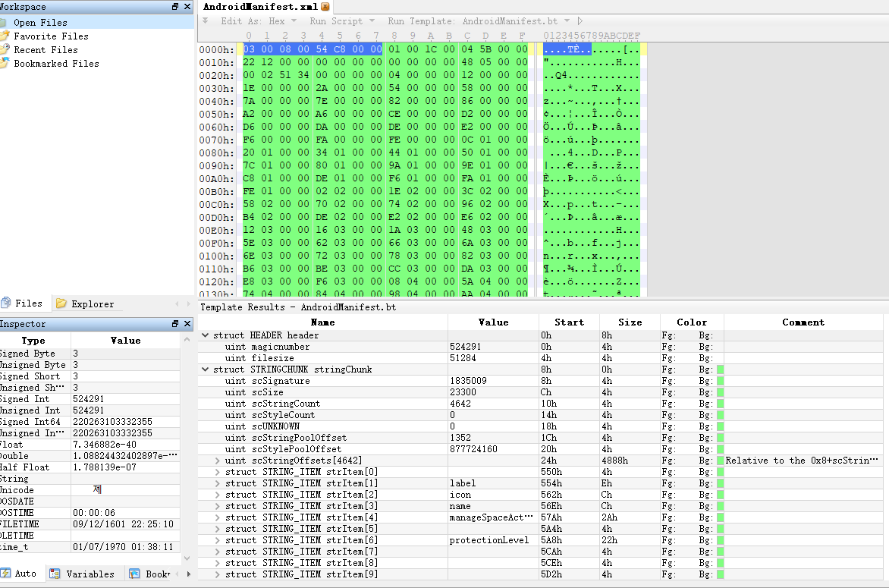Image resolution: width=889 pixels, height=588 pixels.
Task: Switch to the Auto inspector tab
Action: pos(20,574)
